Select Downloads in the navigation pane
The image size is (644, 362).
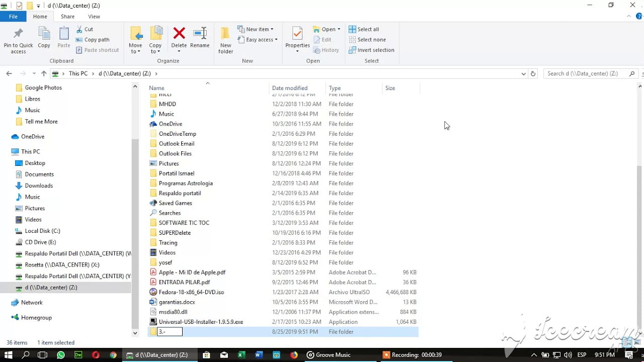pos(39,186)
